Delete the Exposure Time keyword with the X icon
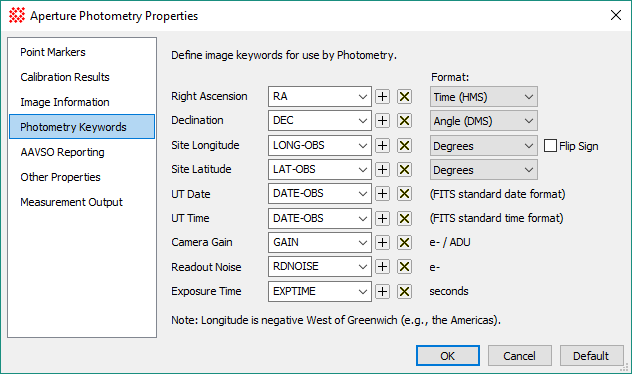Viewport: 632px width, 374px height. point(405,291)
